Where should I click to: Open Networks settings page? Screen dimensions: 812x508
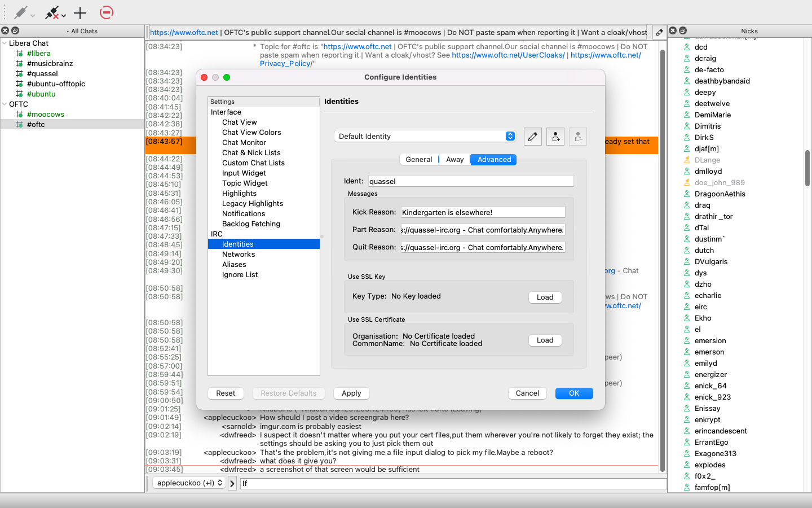click(239, 254)
